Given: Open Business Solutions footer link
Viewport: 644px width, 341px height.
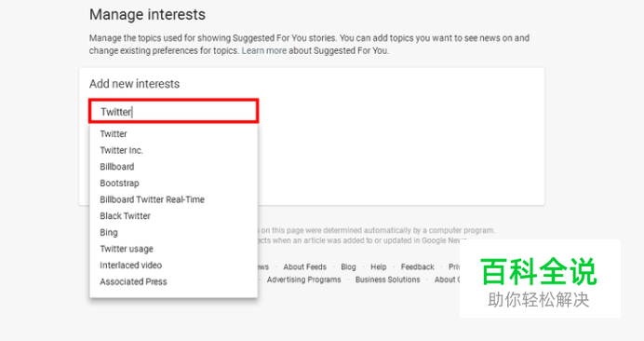Looking at the screenshot, I should 388,280.
